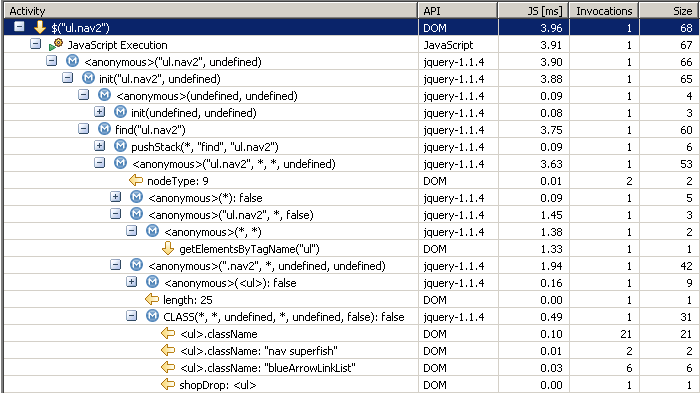Click the down arrow icon beside $("ul.nav2")
700x393 pixels.
pos(40,28)
